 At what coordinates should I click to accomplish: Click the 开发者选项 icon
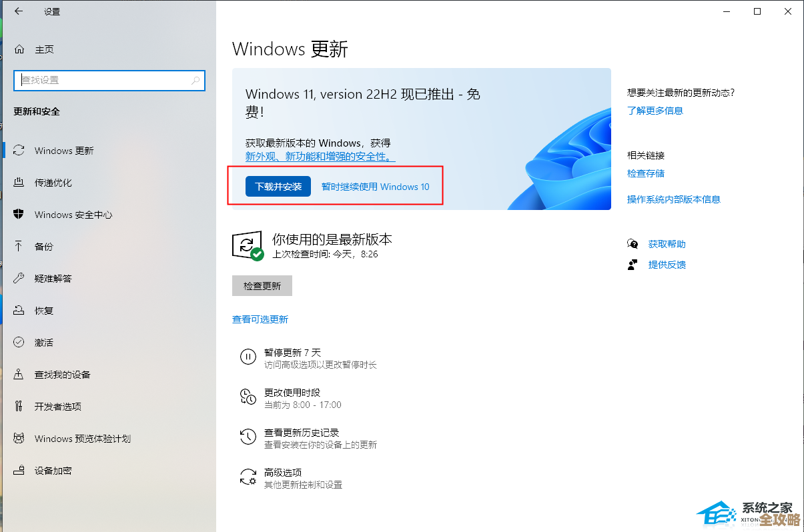click(x=19, y=406)
